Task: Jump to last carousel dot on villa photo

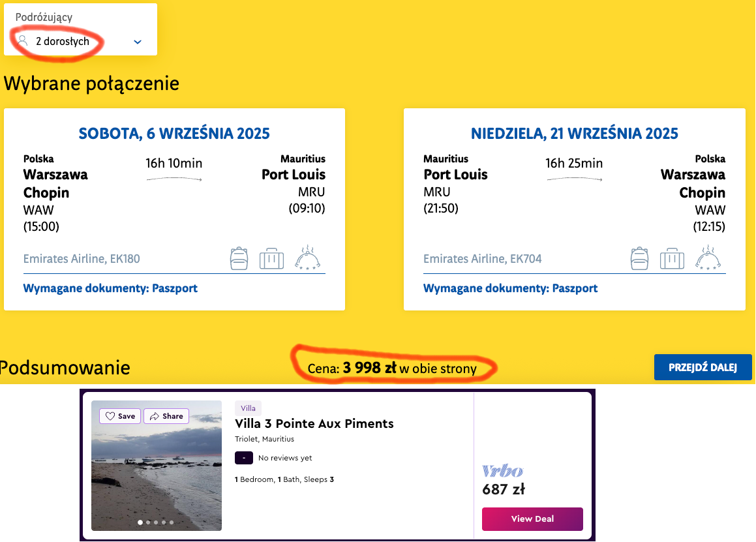Action: (x=172, y=522)
